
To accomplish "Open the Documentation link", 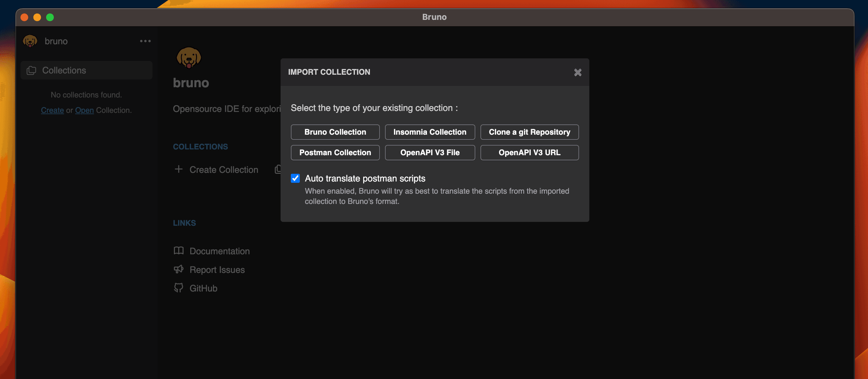I will pyautogui.click(x=219, y=251).
